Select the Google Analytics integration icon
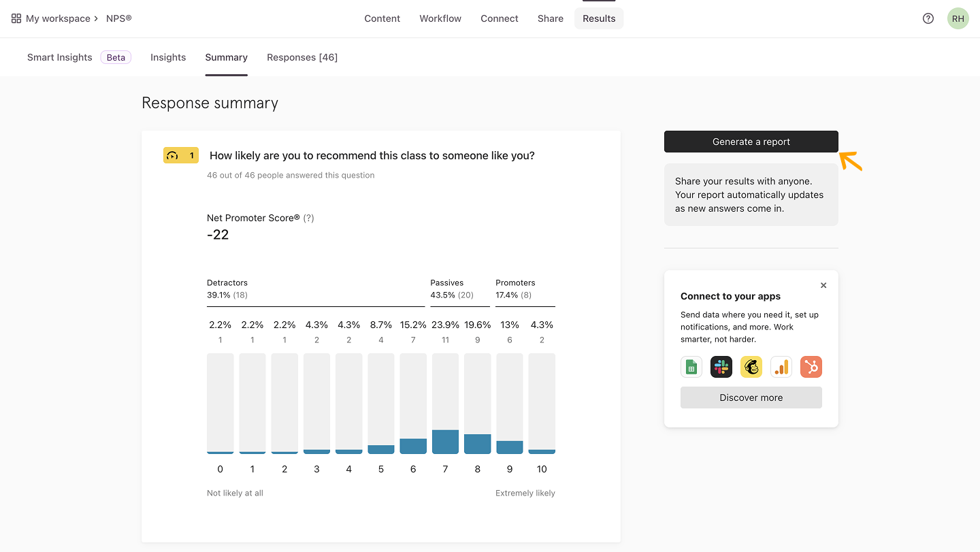The width and height of the screenshot is (980, 552). (781, 367)
